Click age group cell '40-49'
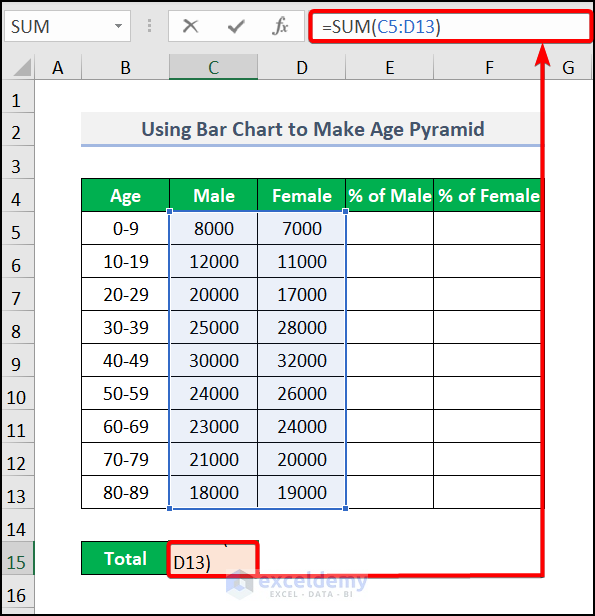595x616 pixels. pos(125,360)
